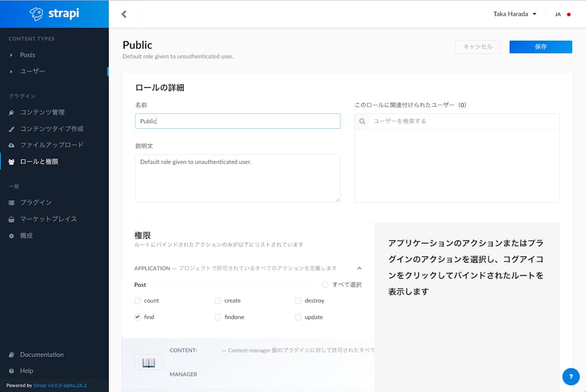
Task: Uncheck the find permission checkbox
Action: (137, 317)
